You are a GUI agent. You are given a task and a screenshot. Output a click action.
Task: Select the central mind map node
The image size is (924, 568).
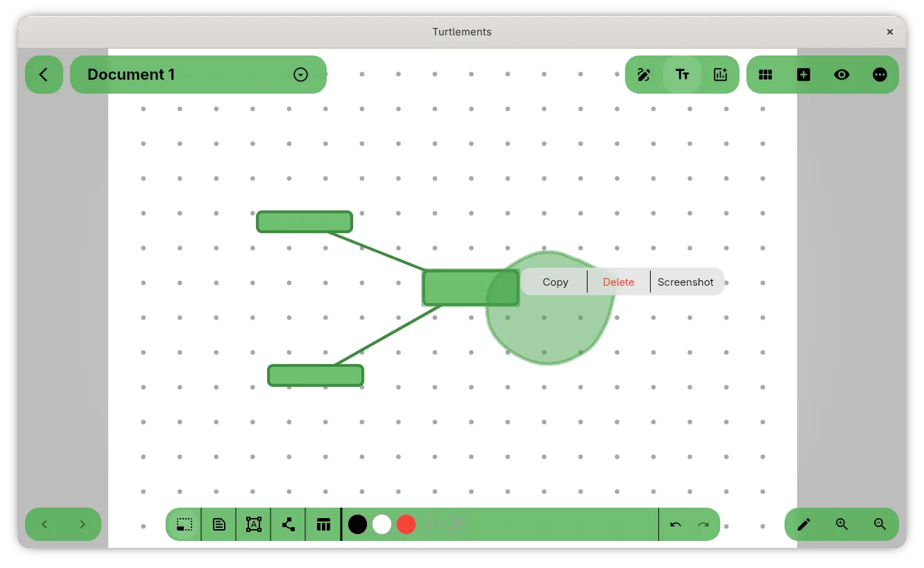[x=471, y=288]
